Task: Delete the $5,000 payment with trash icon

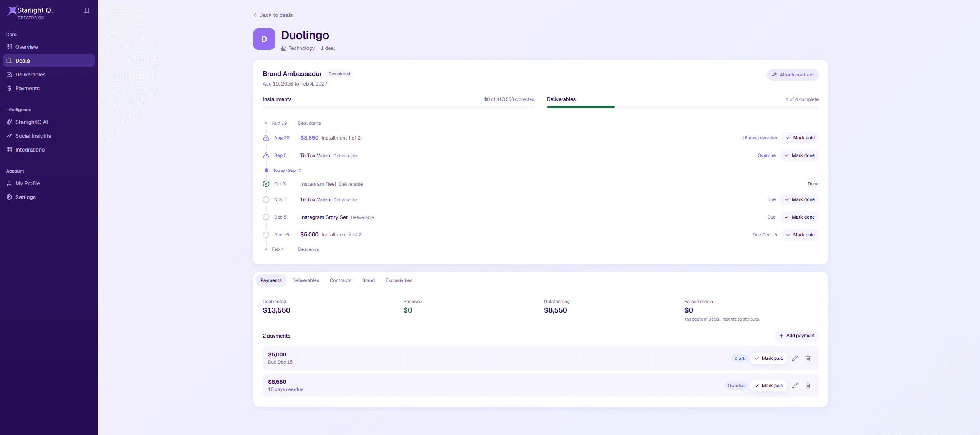Action: 808,358
